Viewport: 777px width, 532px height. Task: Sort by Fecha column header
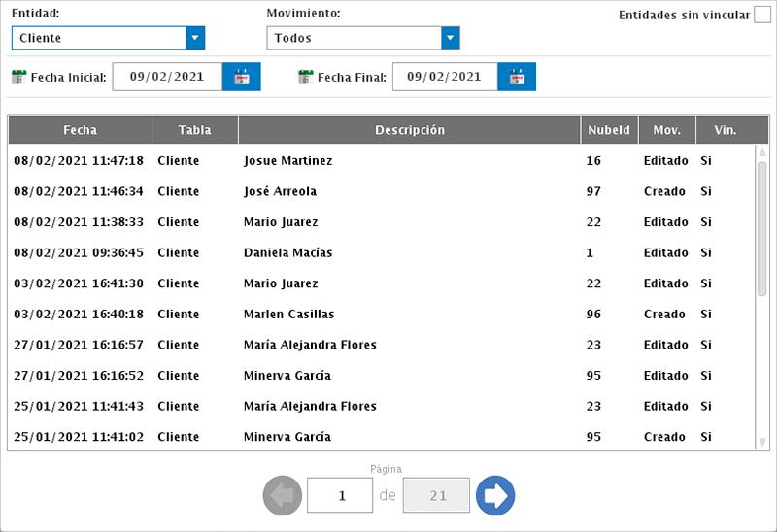[80, 130]
